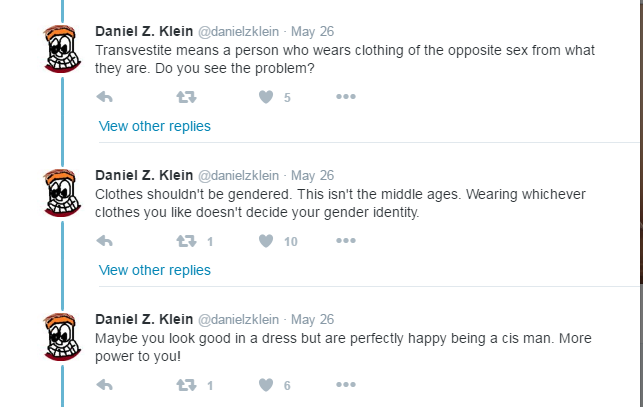643x407 pixels.
Task: Open more options on Transvestite tweet
Action: tap(346, 97)
